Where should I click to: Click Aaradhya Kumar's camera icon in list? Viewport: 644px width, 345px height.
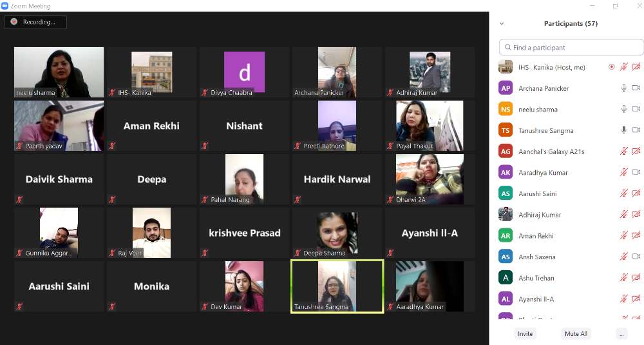[x=636, y=172]
